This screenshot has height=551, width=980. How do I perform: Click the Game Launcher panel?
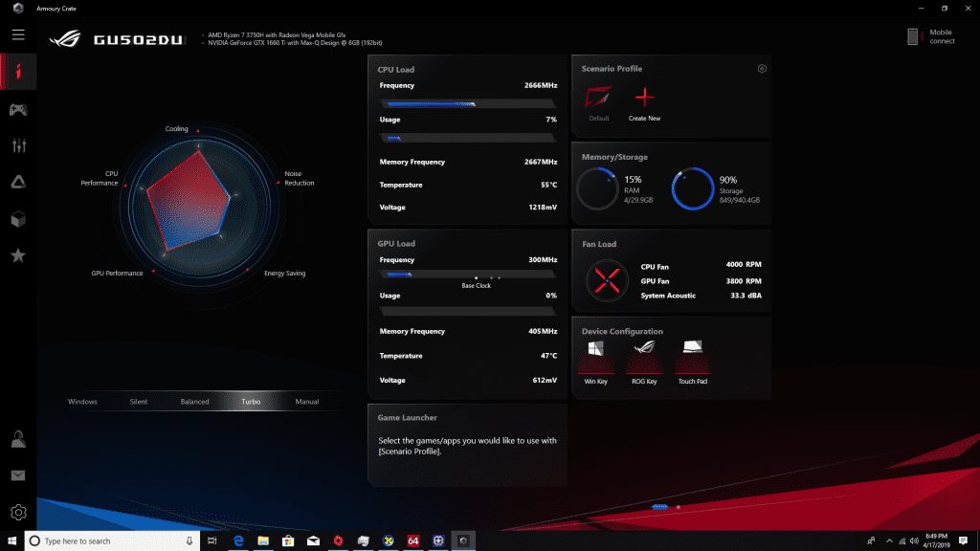point(467,444)
